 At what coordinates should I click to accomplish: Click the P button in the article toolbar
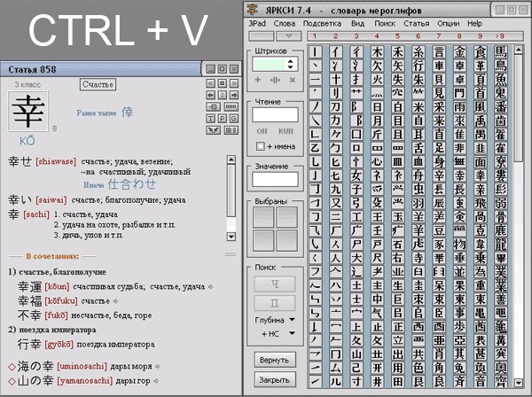point(223,119)
